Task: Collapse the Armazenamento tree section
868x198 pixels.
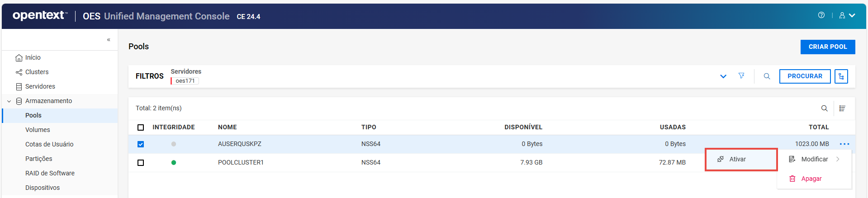Action: tap(9, 101)
